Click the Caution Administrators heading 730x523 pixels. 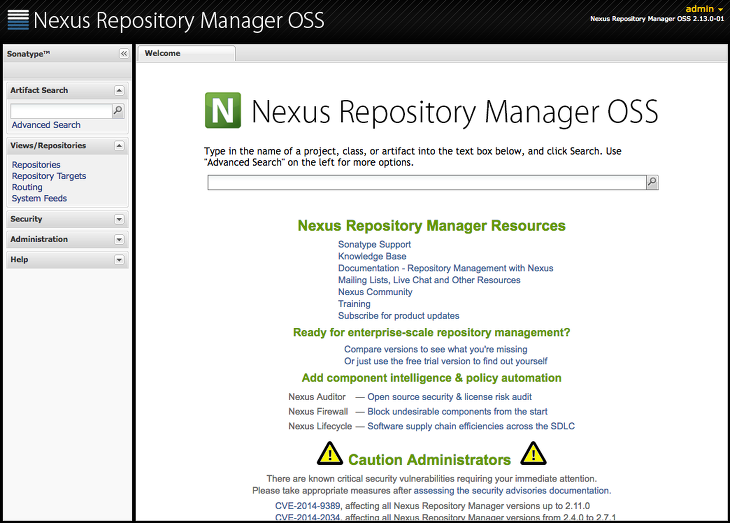tap(429, 460)
